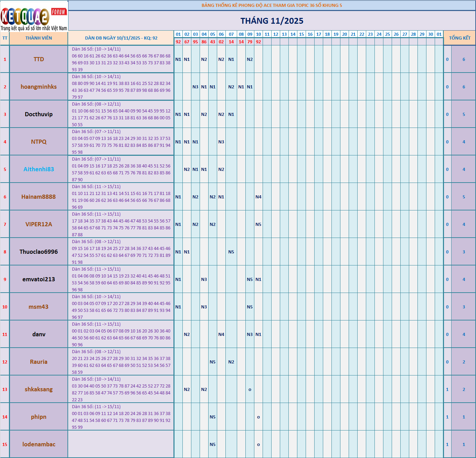The height and width of the screenshot is (458, 476).
Task: Click the red FORUM badge icon
Action: click(x=59, y=11)
